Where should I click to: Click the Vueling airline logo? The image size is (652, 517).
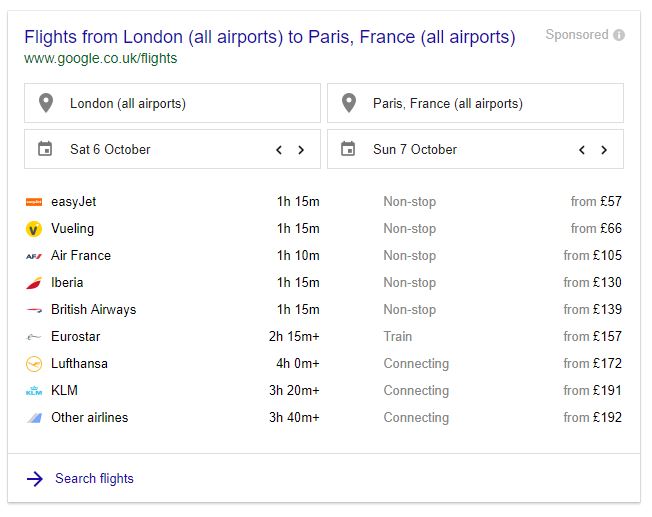(34, 229)
